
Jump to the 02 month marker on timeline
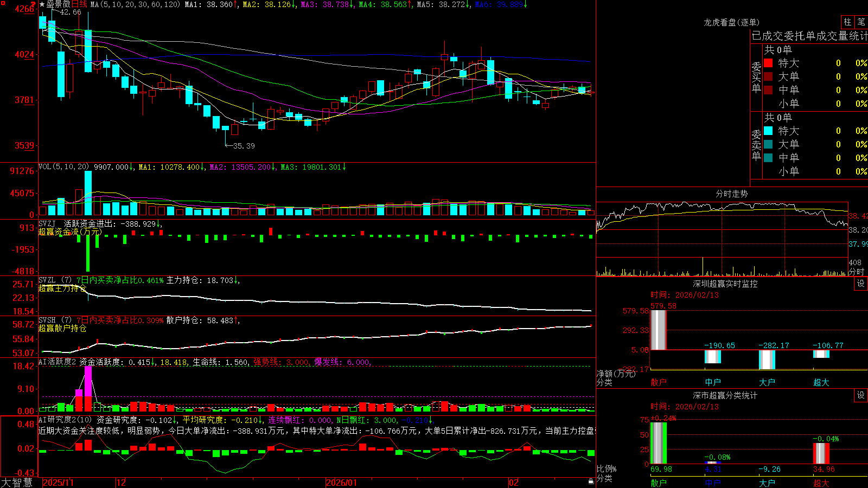click(514, 483)
